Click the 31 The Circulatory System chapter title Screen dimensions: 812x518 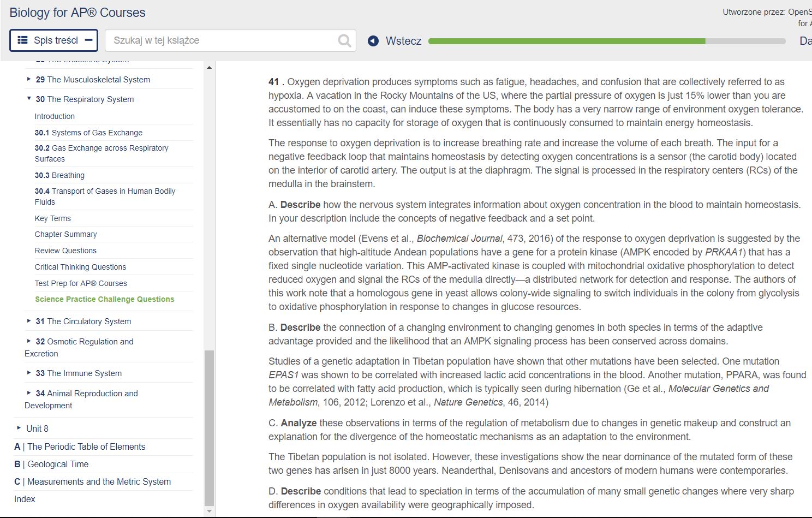pos(83,321)
